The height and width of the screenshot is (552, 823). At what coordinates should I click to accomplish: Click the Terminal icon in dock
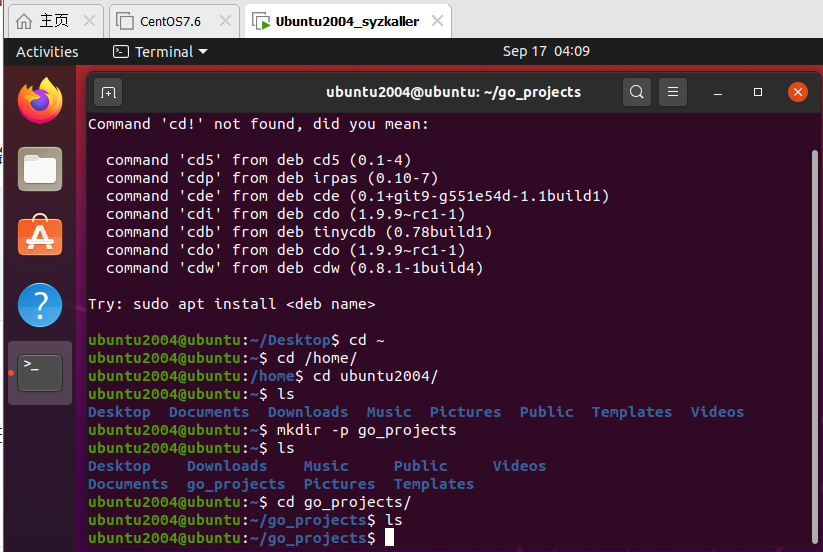pyautogui.click(x=40, y=373)
